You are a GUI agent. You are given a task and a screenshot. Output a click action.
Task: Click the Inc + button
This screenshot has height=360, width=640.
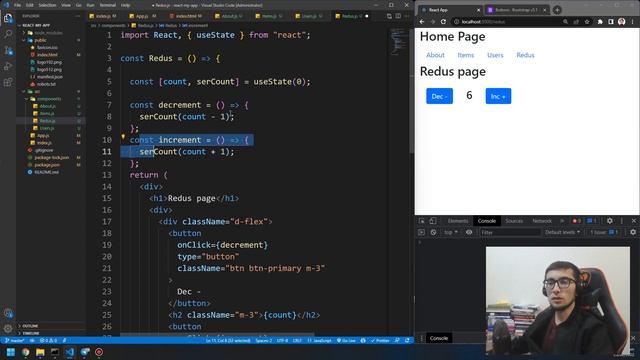498,96
